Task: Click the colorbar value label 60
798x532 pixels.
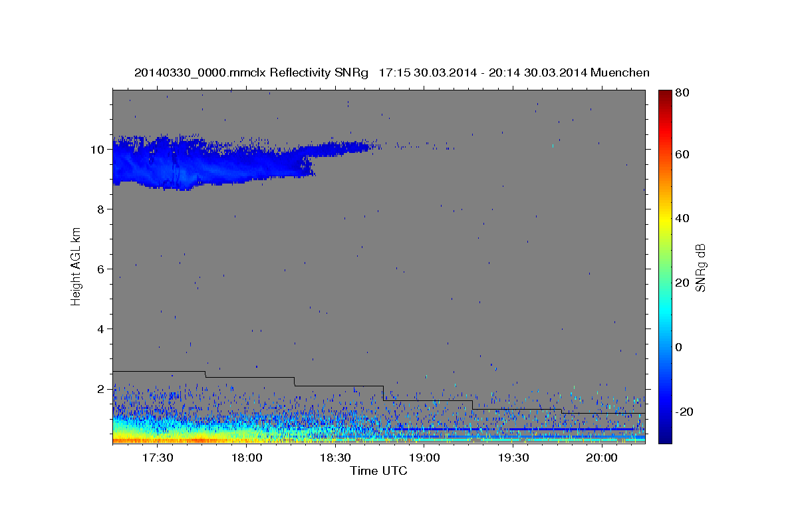Action: click(x=683, y=154)
